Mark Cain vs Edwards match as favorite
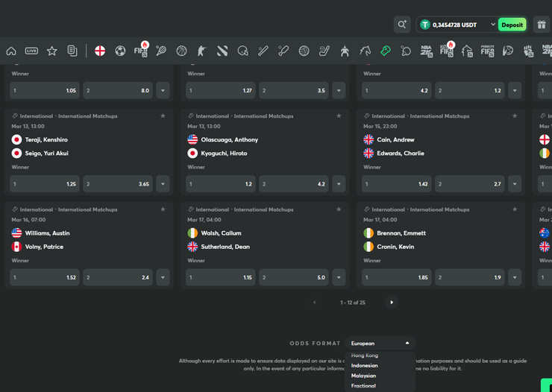Screen dimensions: 552x392 pos(515,116)
